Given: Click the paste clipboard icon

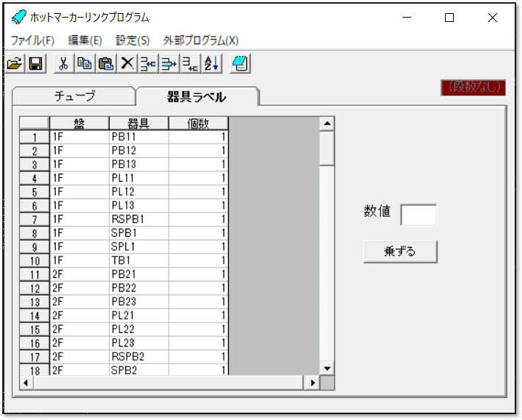Looking at the screenshot, I should click(106, 64).
